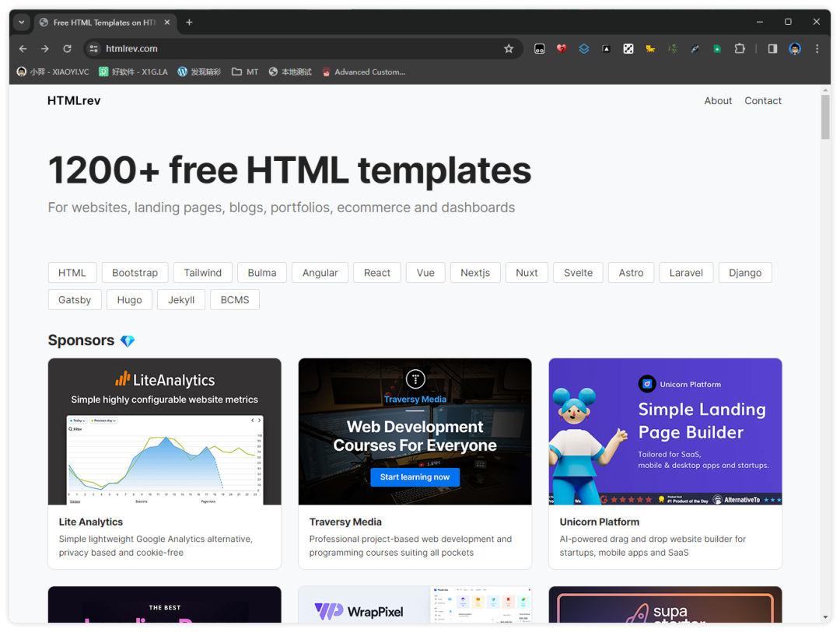Open the Unicorn Platform sponsor image
This screenshot has width=840, height=632.
click(x=665, y=431)
